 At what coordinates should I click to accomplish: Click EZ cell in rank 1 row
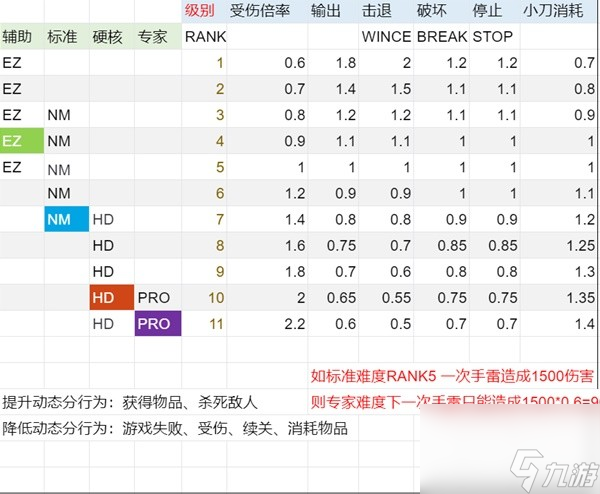click(x=22, y=63)
